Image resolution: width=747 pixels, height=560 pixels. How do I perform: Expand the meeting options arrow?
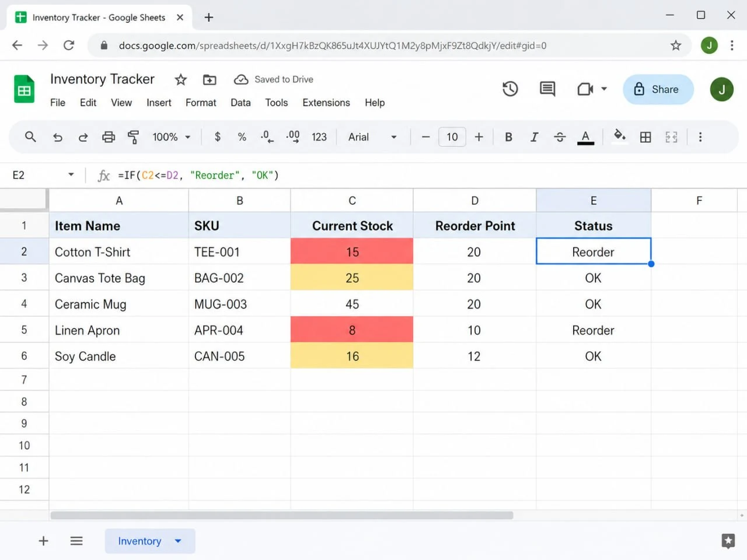(604, 89)
